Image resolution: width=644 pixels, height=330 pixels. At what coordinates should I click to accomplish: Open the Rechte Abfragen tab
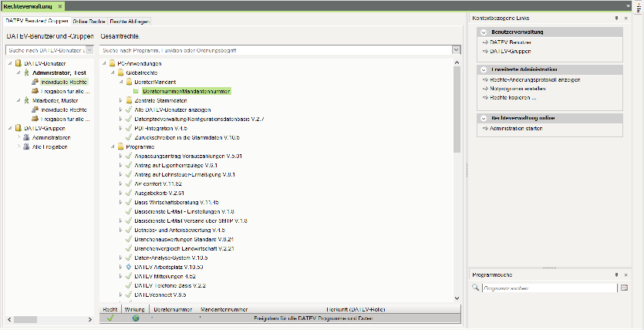coord(129,21)
